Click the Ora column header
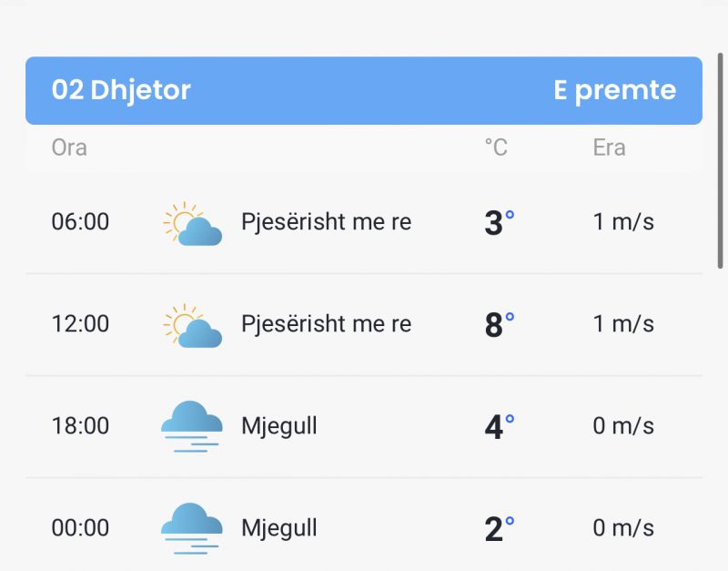The image size is (728, 571). point(69,148)
